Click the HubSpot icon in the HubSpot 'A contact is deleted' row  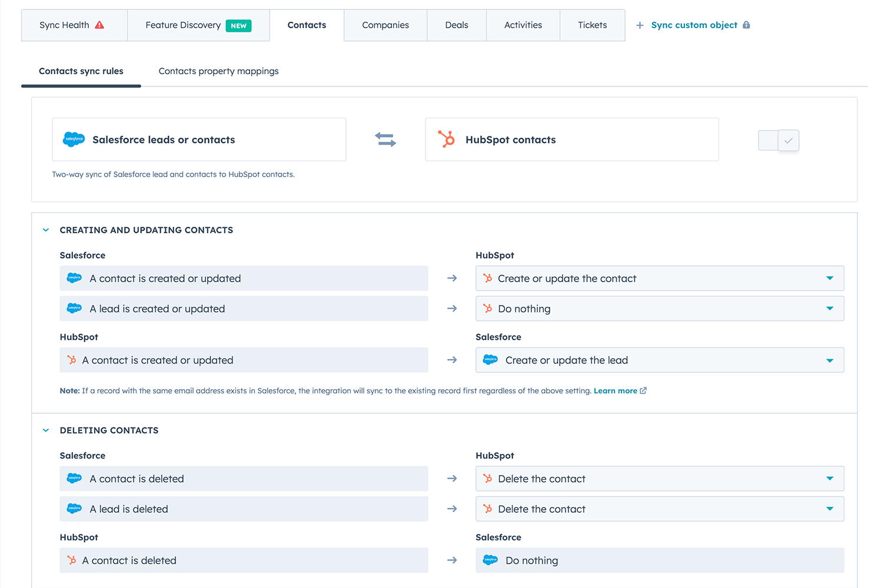pyautogui.click(x=72, y=560)
